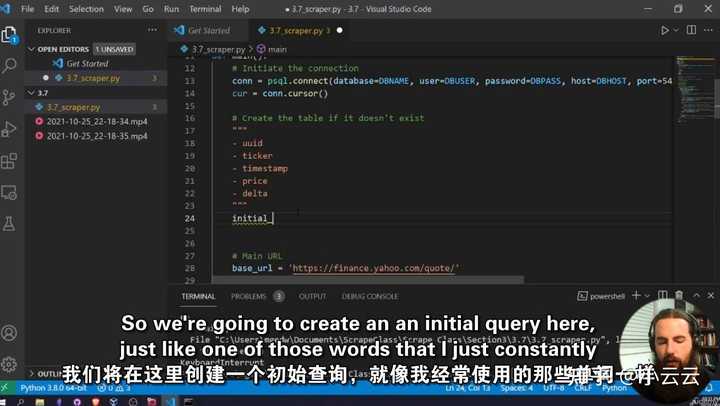Open the Run menu
The image size is (720, 406).
171,9
